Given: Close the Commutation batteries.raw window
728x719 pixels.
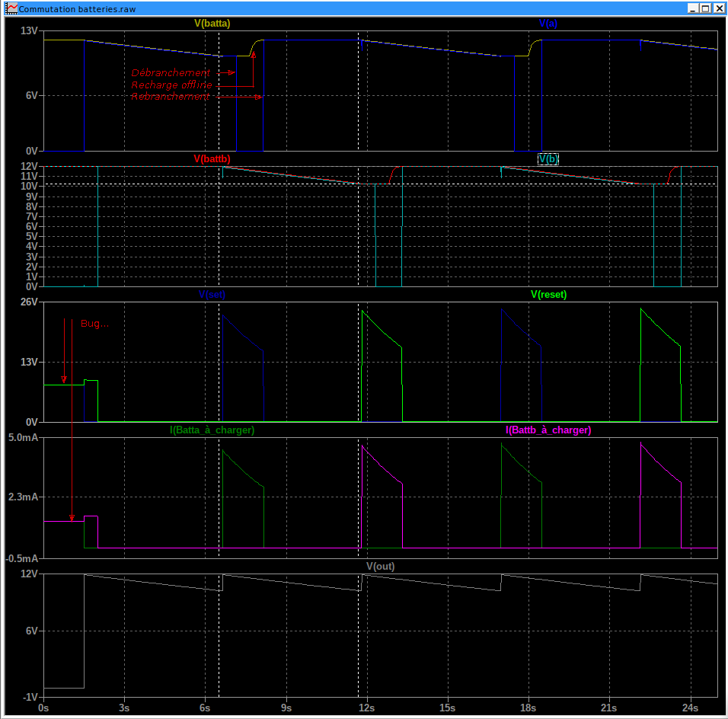Looking at the screenshot, I should [718, 8].
